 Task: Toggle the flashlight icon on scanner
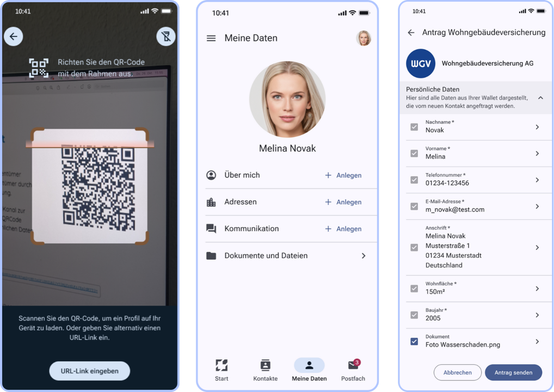pyautogui.click(x=166, y=36)
